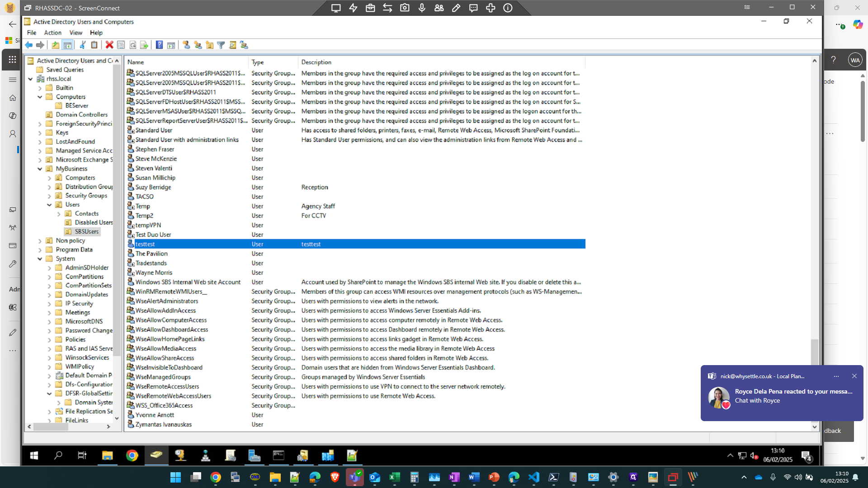Select the Disabled Users tree item
Image resolution: width=868 pixels, height=488 pixels.
coord(94,222)
